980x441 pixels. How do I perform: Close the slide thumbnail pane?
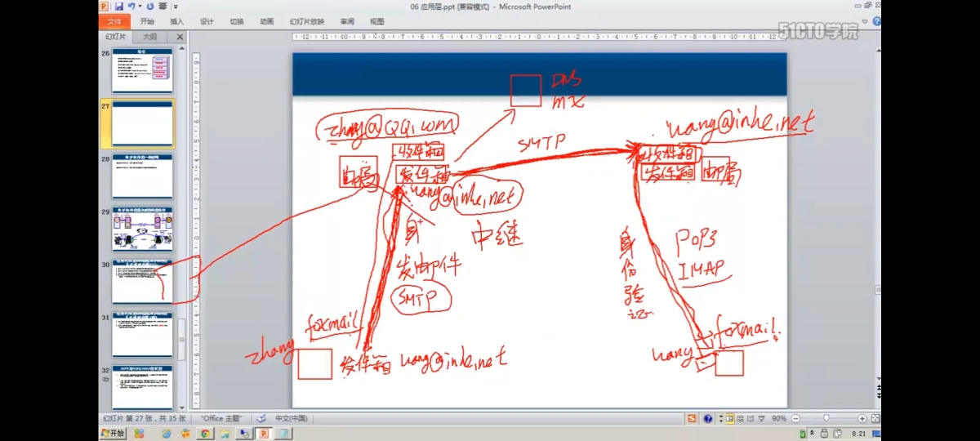coord(180,37)
